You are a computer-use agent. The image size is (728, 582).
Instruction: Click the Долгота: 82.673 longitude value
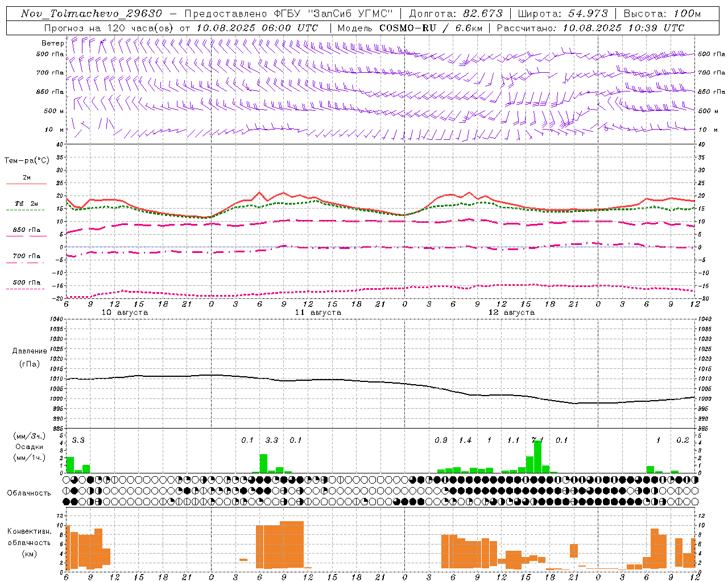pyautogui.click(x=456, y=14)
